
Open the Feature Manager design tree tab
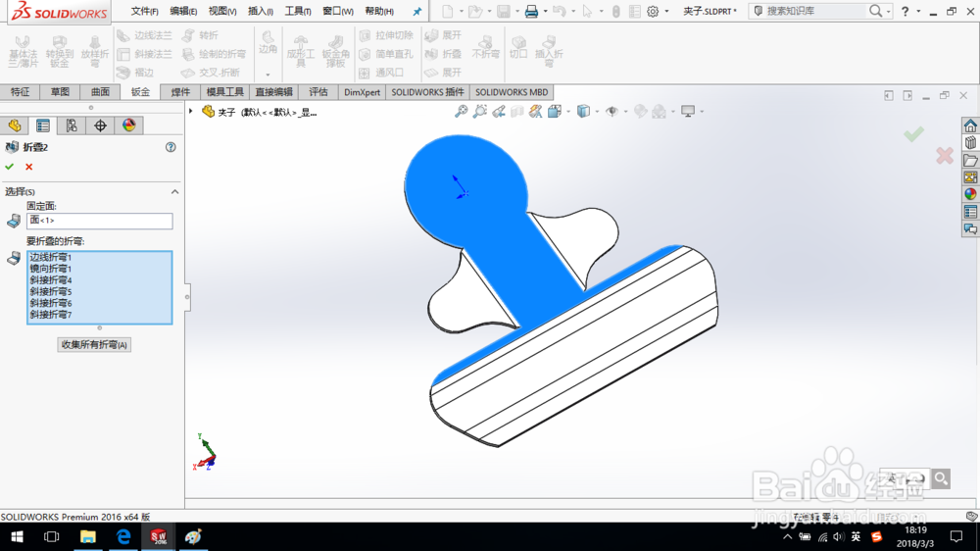[15, 125]
